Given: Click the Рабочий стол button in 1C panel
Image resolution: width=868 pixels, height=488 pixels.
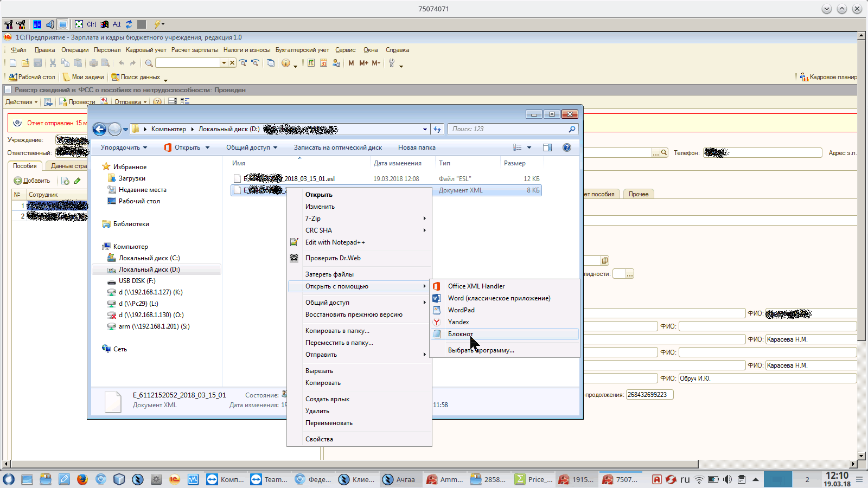Looking at the screenshot, I should [32, 77].
